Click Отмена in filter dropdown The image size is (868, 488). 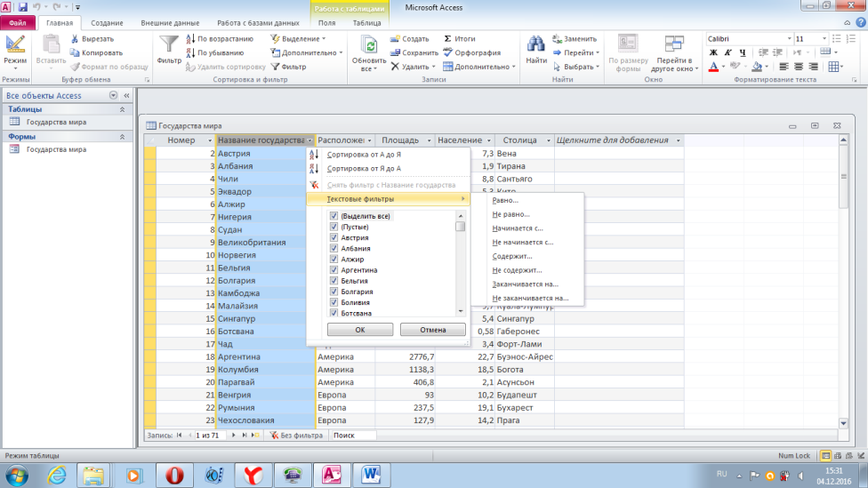[x=433, y=330]
